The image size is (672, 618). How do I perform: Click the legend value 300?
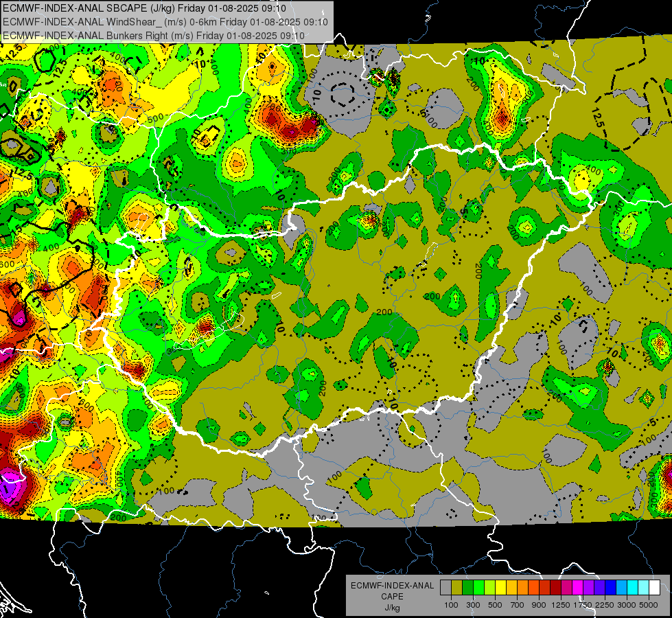pyautogui.click(x=473, y=605)
